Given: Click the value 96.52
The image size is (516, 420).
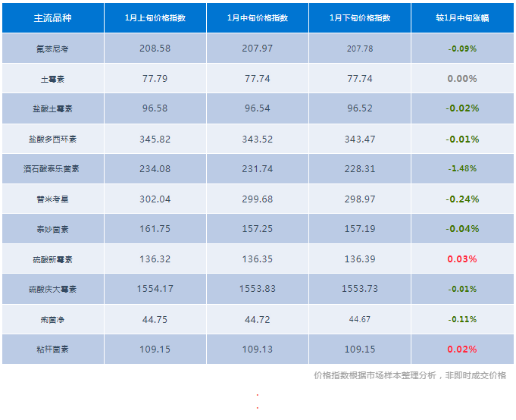Looking at the screenshot, I should click(360, 108).
